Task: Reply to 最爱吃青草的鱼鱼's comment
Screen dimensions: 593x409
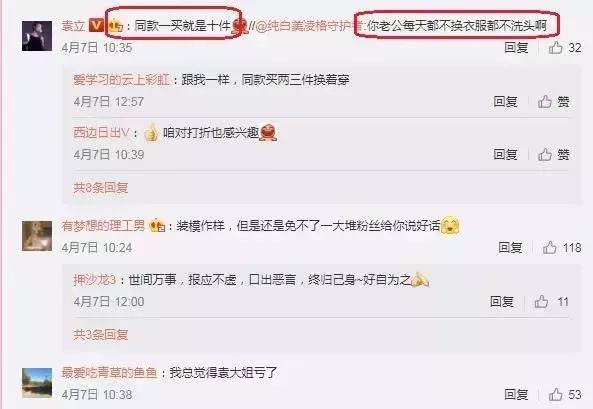Action: click(x=516, y=395)
